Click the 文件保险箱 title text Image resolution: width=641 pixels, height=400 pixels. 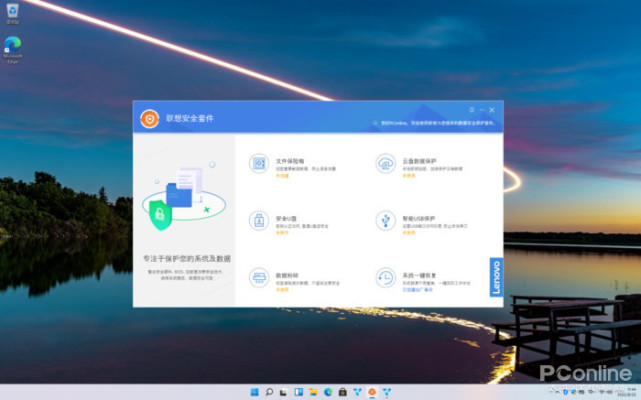(290, 161)
